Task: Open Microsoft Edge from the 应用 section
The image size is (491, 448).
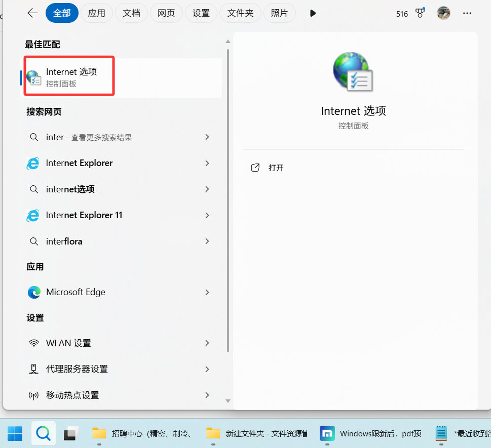Action: coord(75,292)
